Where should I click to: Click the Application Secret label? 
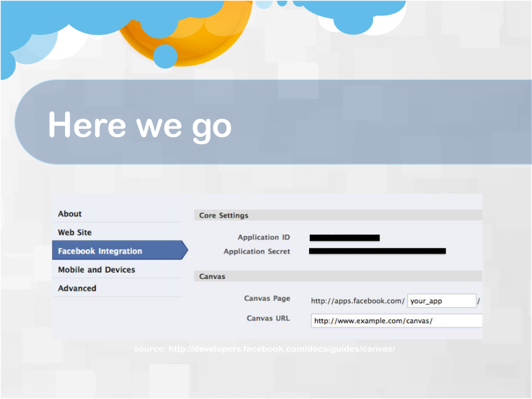point(257,251)
